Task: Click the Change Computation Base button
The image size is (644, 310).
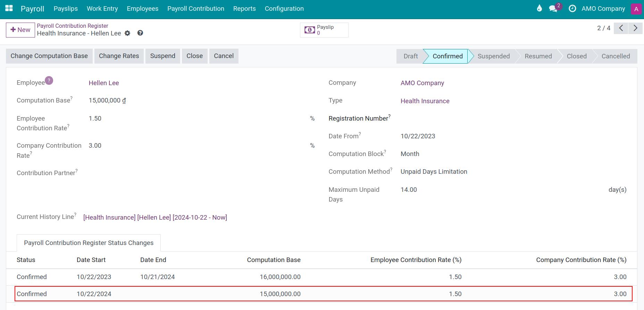Action: point(49,56)
